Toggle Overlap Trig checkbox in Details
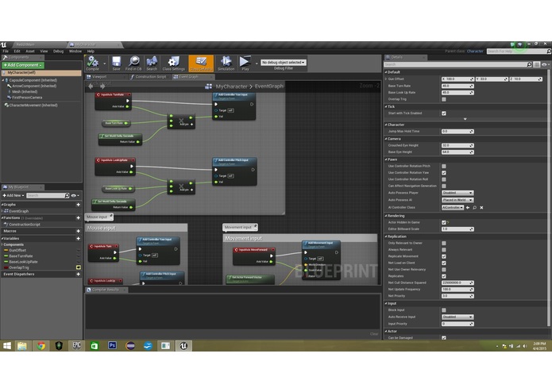 tap(443, 99)
